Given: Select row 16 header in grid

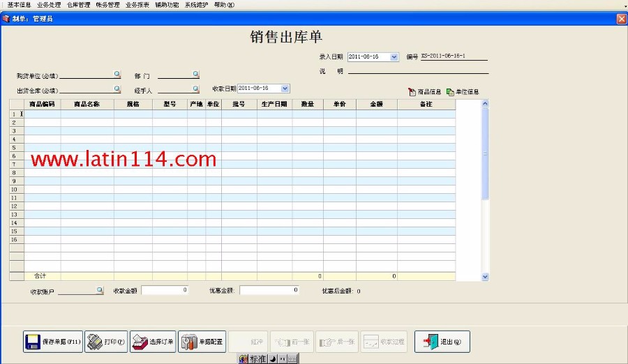Looking at the screenshot, I should [x=17, y=239].
